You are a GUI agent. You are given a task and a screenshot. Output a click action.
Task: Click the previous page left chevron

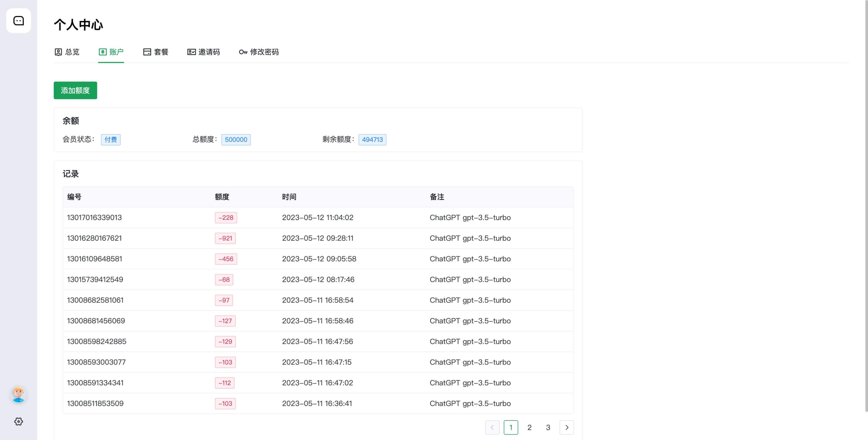pyautogui.click(x=492, y=427)
